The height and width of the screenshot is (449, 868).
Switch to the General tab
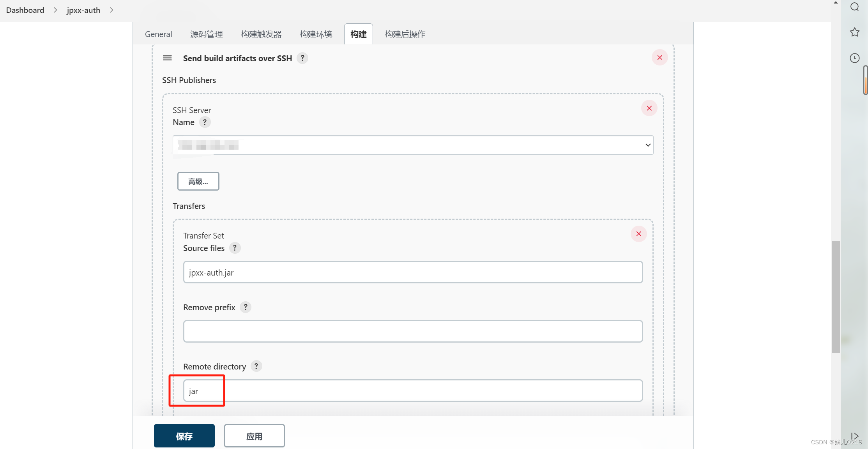point(158,34)
